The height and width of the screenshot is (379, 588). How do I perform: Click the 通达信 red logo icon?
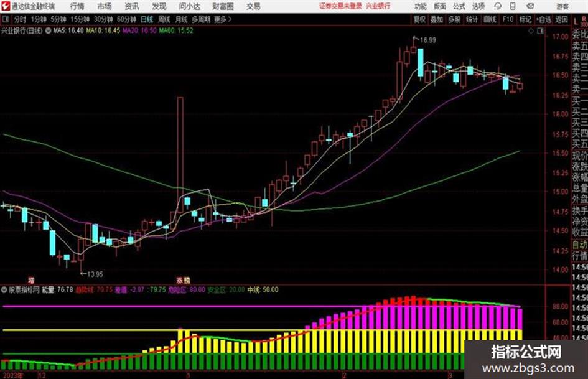point(5,6)
